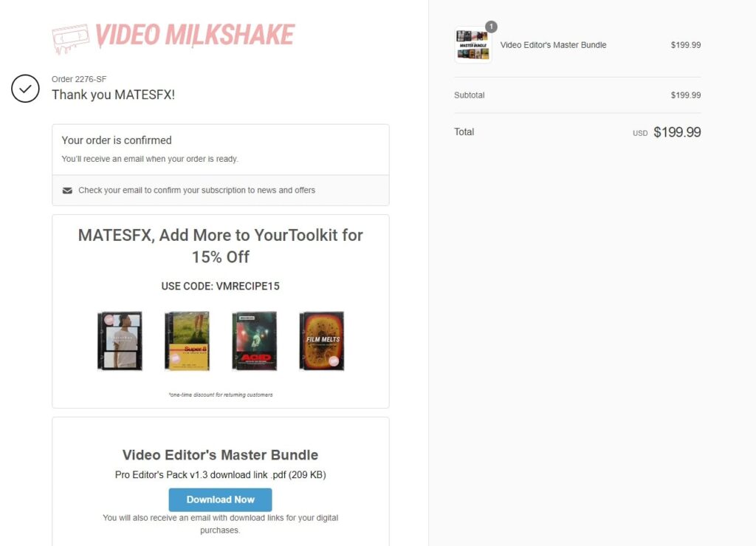This screenshot has height=546, width=756.
Task: Click the Order 2276-SF number
Action: pos(79,79)
